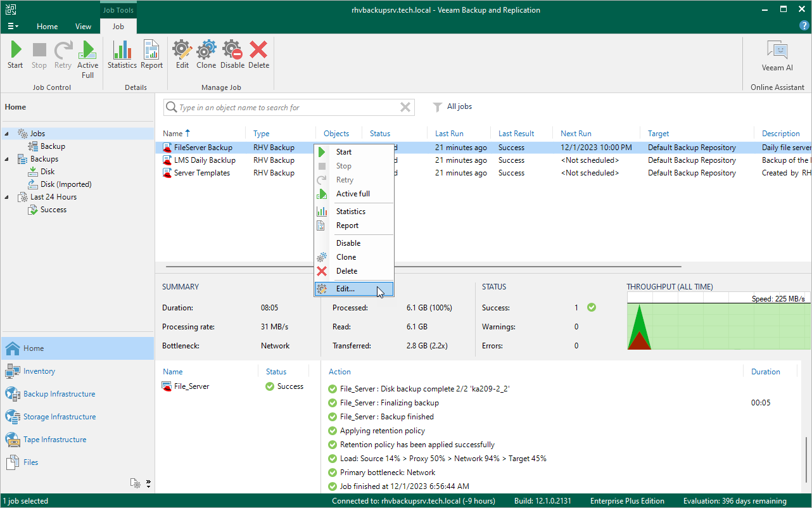Choose Statistics in the context menu

(355, 212)
